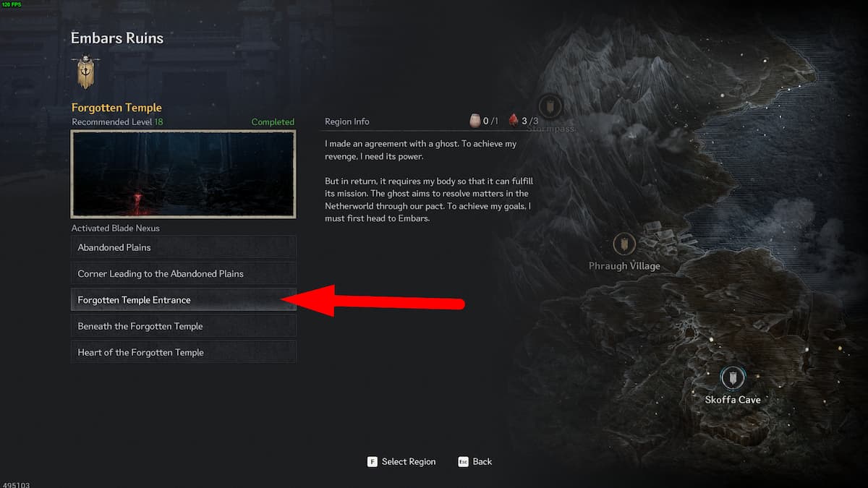Image resolution: width=868 pixels, height=488 pixels.
Task: Click the Esc key prompt icon
Action: (463, 461)
